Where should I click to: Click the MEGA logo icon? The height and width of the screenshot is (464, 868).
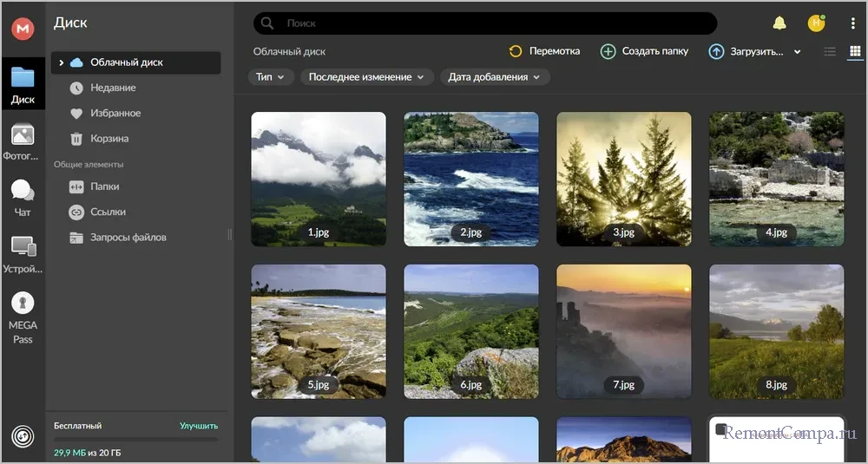coord(23,29)
